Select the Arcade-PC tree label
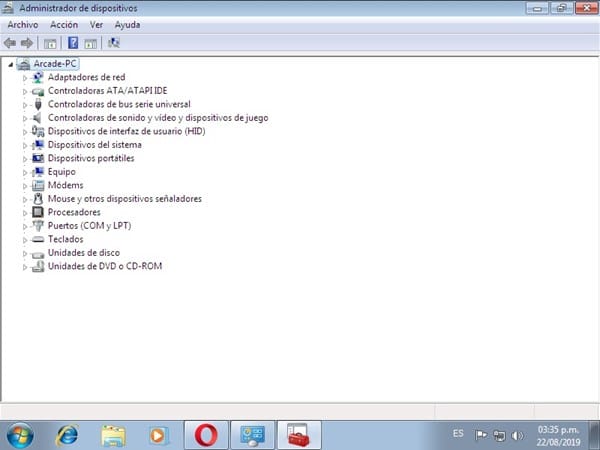600x450 pixels. (x=55, y=64)
